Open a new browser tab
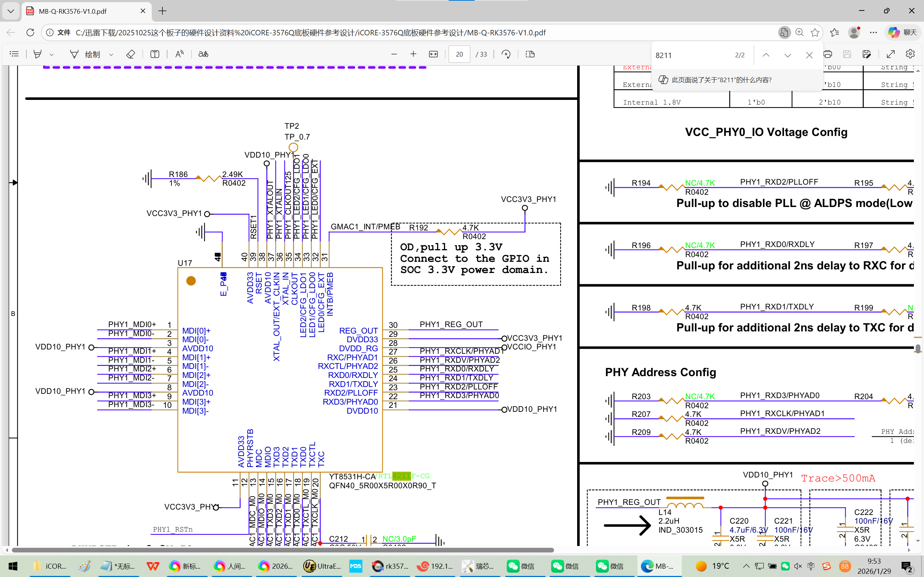The height and width of the screenshot is (577, 924). [x=162, y=11]
